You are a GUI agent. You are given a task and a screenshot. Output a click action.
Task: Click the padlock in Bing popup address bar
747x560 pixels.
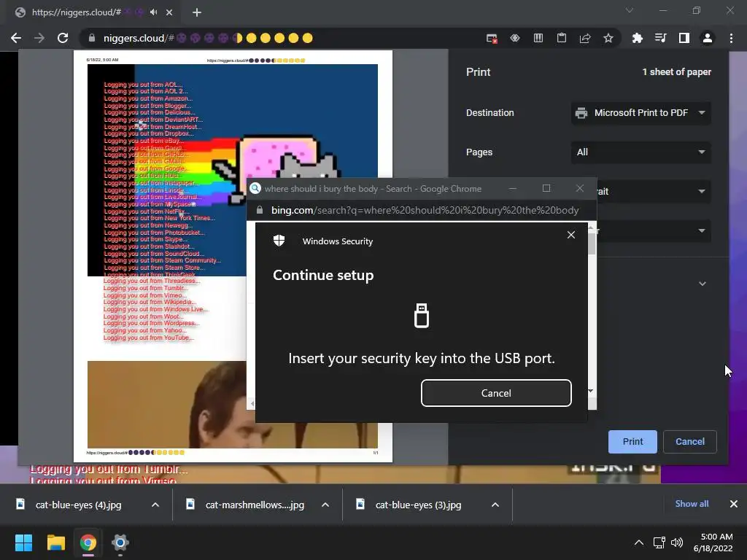click(x=260, y=210)
